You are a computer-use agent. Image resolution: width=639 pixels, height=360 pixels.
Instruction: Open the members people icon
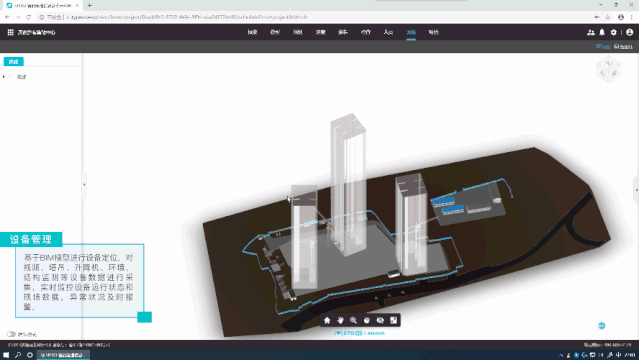[x=591, y=32]
